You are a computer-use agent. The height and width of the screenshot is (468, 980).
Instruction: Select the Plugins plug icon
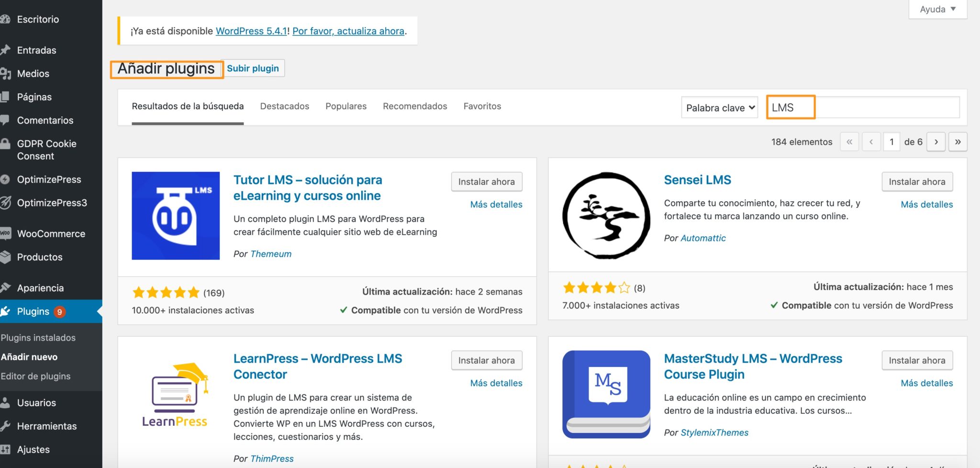point(6,311)
